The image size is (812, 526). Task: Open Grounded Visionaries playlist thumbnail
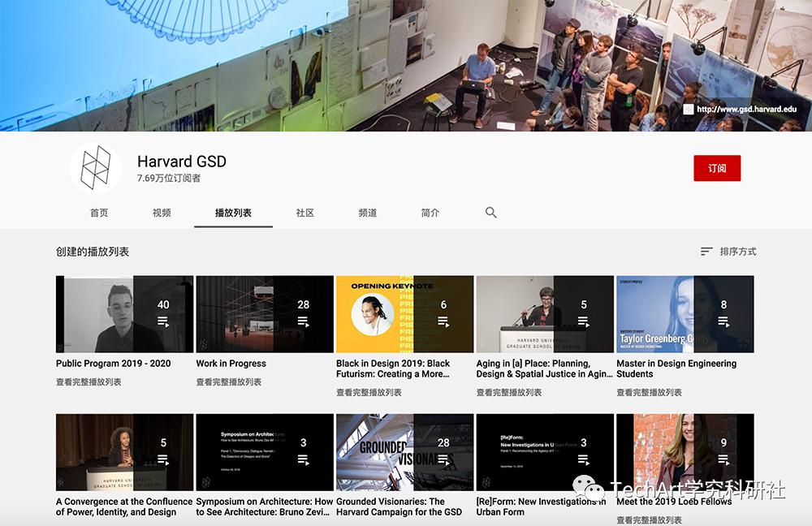click(x=404, y=452)
